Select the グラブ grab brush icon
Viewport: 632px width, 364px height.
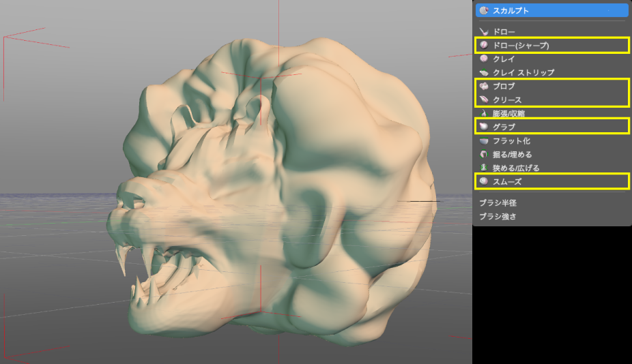[x=484, y=127]
